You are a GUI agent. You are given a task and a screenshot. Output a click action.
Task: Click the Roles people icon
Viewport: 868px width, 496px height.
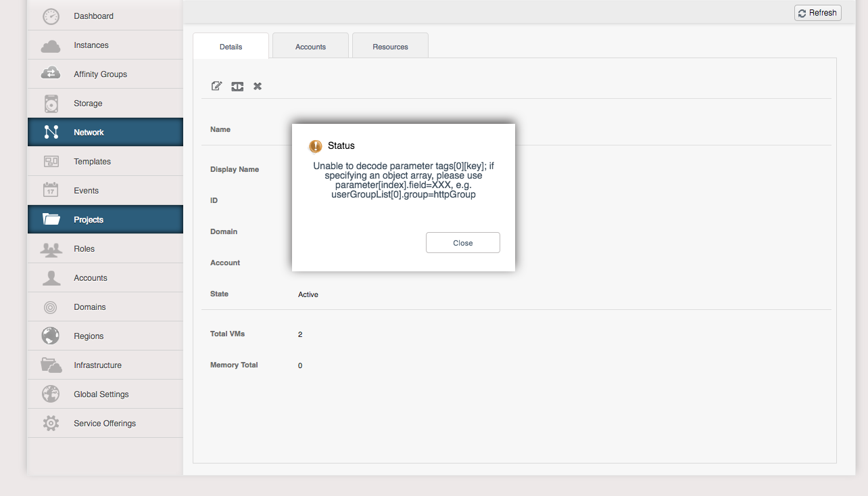(x=51, y=249)
